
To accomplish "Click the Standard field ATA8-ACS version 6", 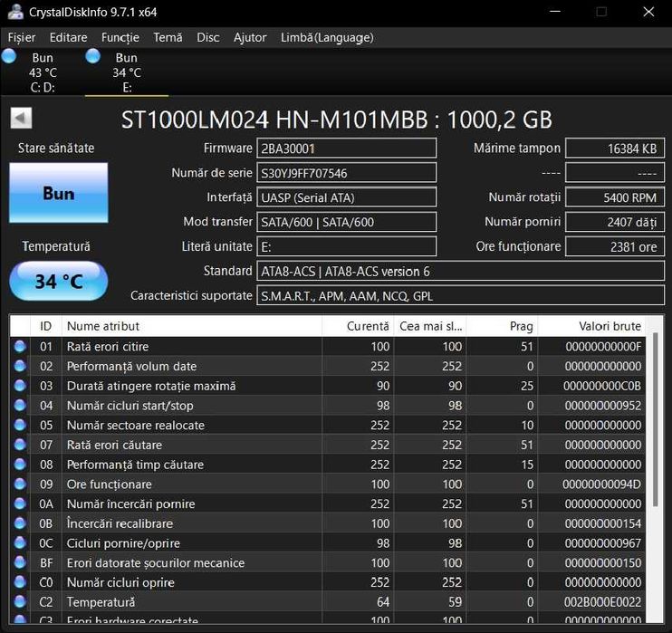I will coord(461,271).
